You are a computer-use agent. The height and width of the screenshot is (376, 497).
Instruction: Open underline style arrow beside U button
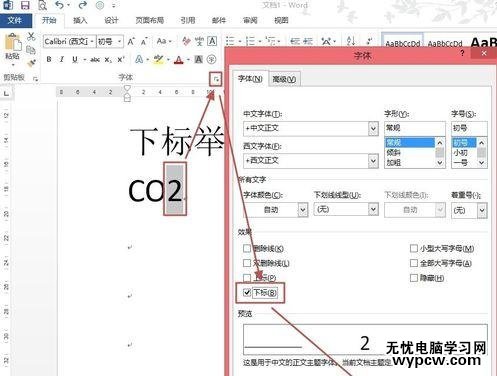pyautogui.click(x=84, y=60)
